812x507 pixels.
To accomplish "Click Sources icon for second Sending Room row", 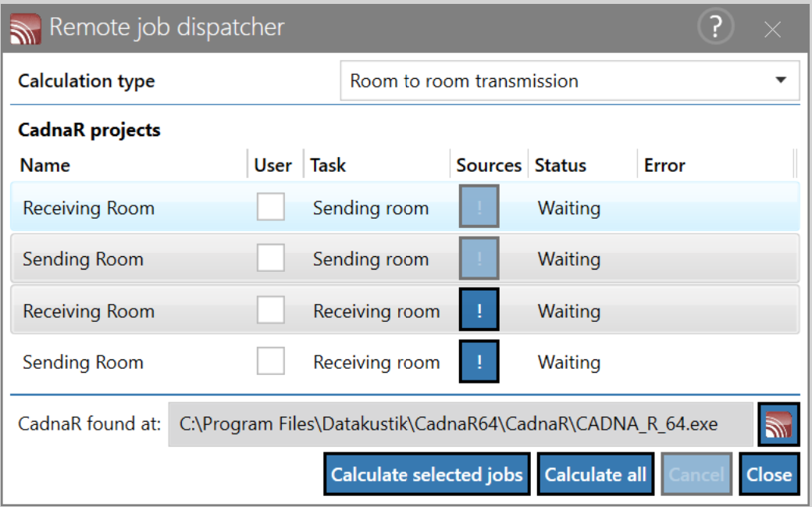I will tap(479, 258).
